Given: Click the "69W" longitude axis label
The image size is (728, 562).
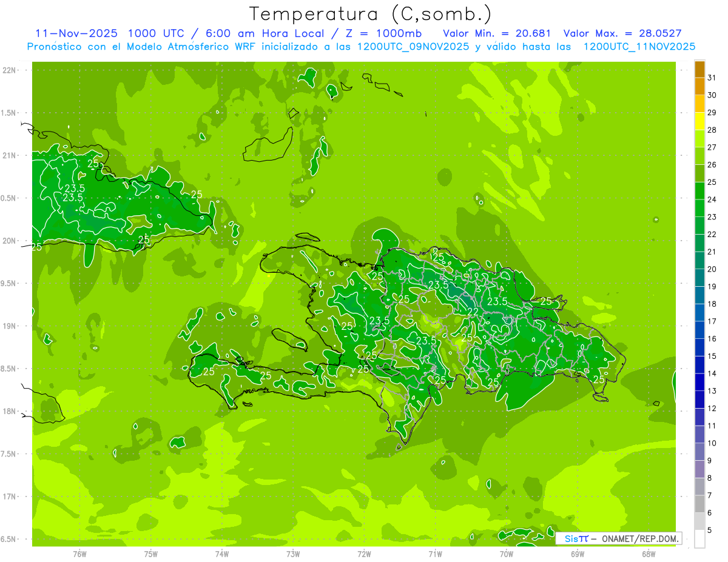Looking at the screenshot, I should (578, 554).
